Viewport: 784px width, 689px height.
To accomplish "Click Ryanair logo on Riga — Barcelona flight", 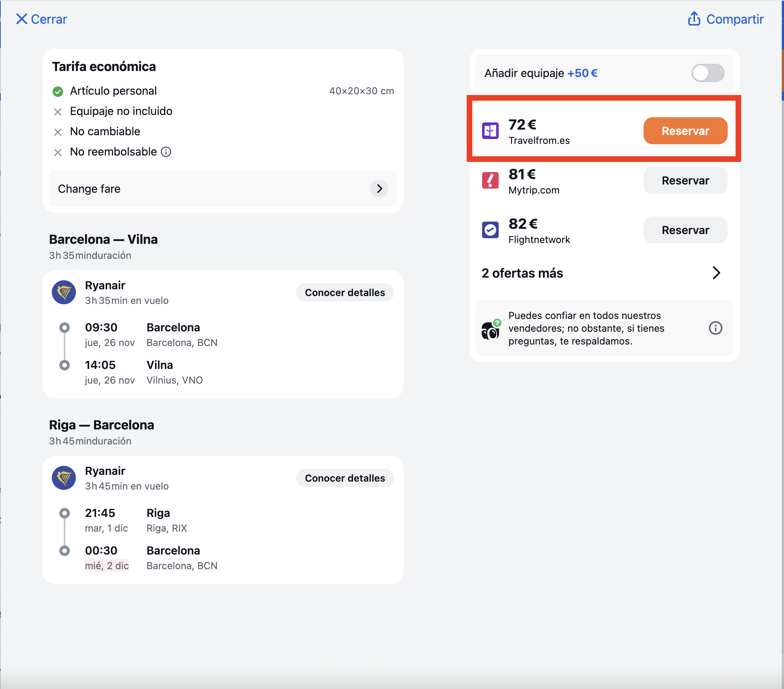I will pos(64,478).
